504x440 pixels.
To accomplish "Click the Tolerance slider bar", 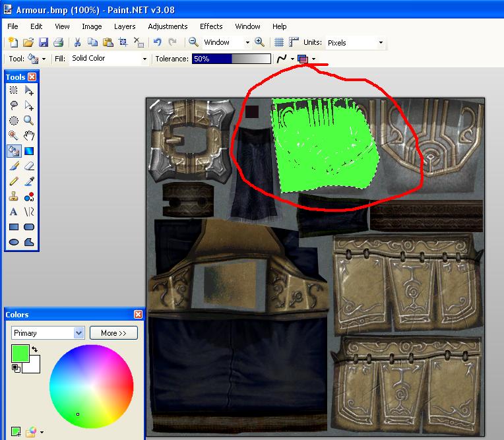I will (231, 59).
